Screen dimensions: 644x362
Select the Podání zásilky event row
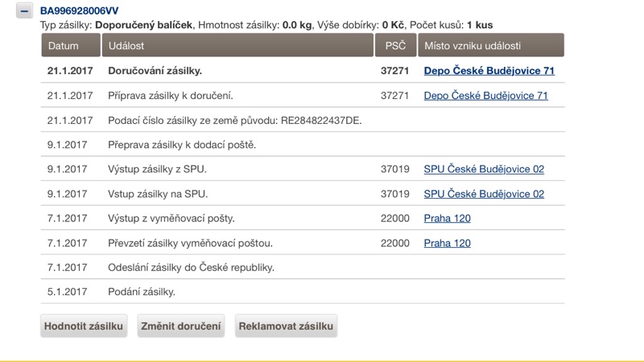pyautogui.click(x=141, y=292)
